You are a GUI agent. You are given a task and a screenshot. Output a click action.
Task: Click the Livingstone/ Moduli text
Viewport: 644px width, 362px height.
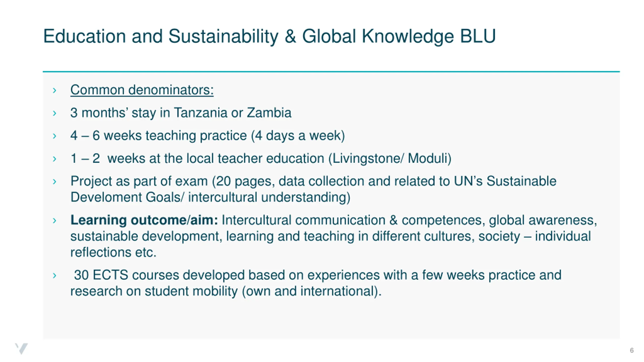(390, 158)
